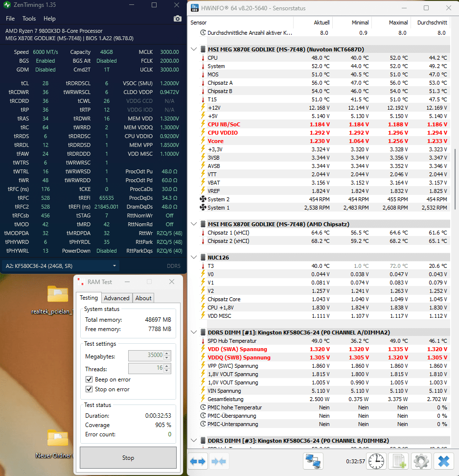Click the lightning icon beside CPU VDDIO
Screen dimensions: 459x476
pyautogui.click(x=203, y=133)
